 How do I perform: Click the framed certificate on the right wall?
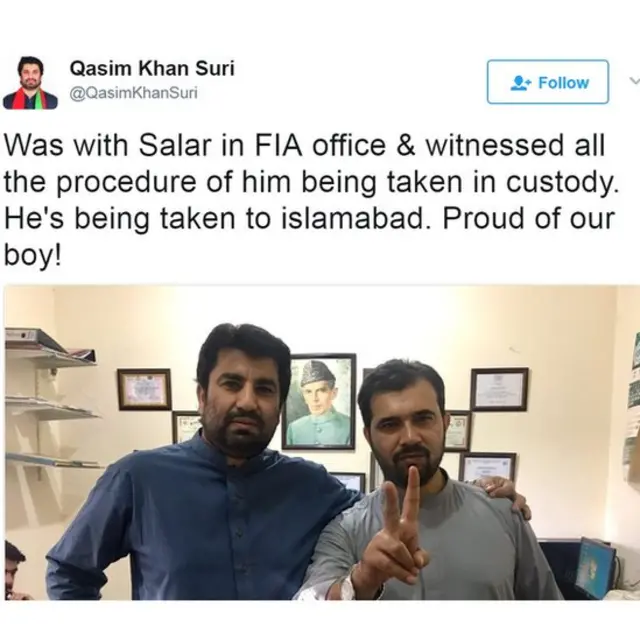[x=499, y=389]
